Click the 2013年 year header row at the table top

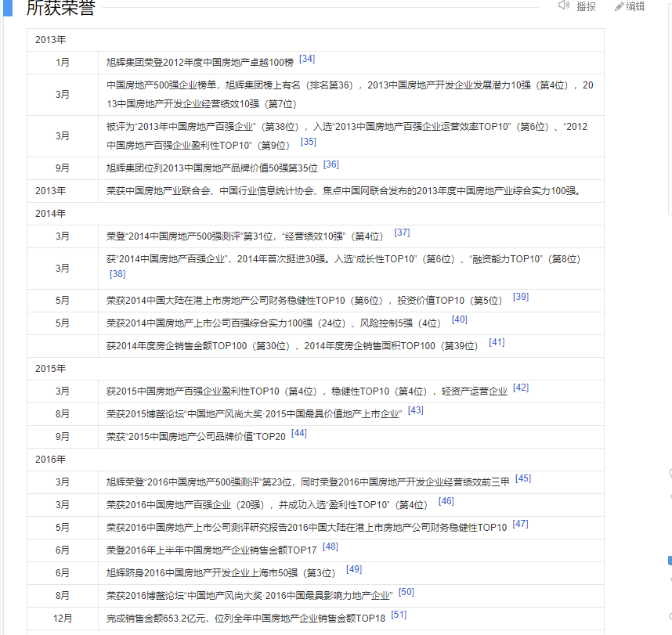click(x=316, y=40)
